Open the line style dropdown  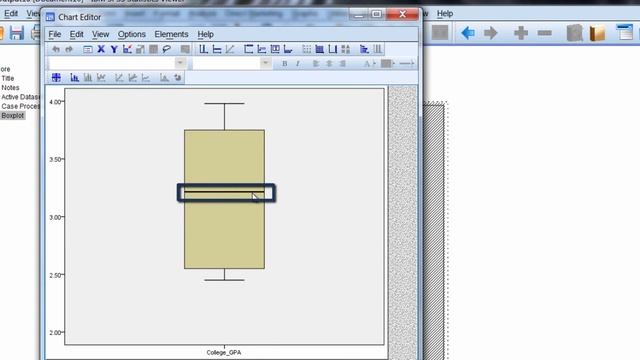point(407,63)
